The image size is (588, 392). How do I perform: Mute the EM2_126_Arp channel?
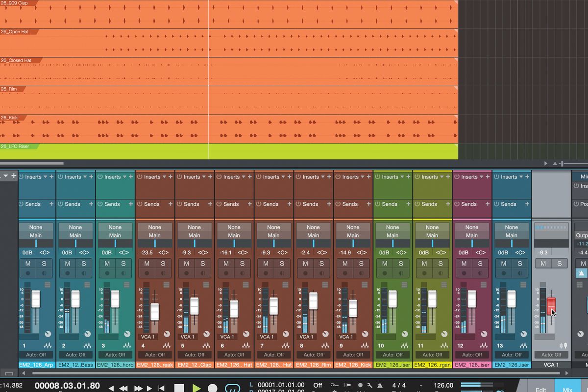(x=27, y=264)
